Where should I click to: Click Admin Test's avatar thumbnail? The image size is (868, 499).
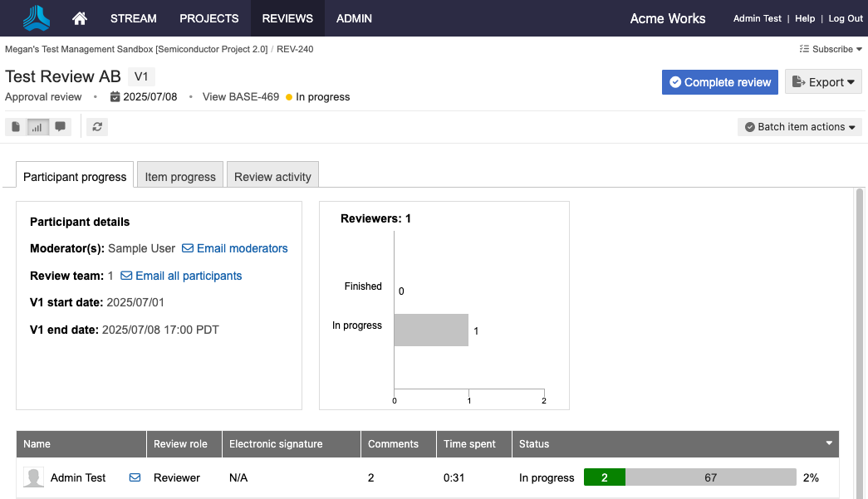click(x=33, y=477)
